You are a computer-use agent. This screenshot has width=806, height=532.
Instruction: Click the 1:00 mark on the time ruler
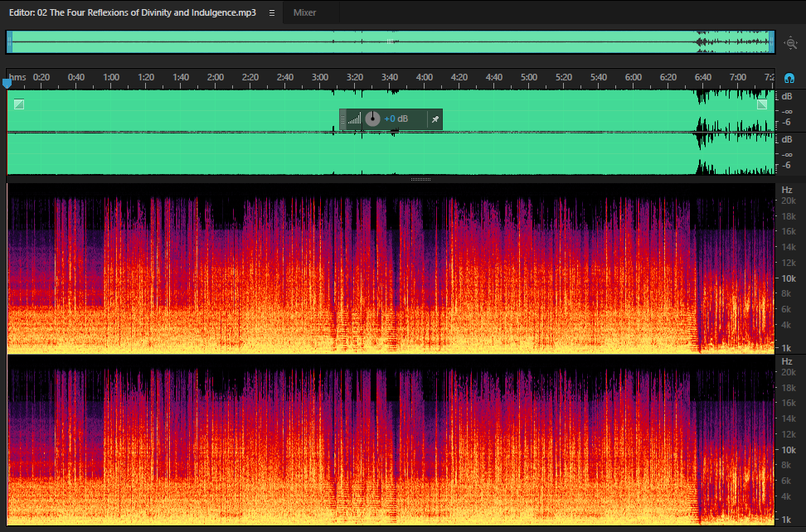111,77
